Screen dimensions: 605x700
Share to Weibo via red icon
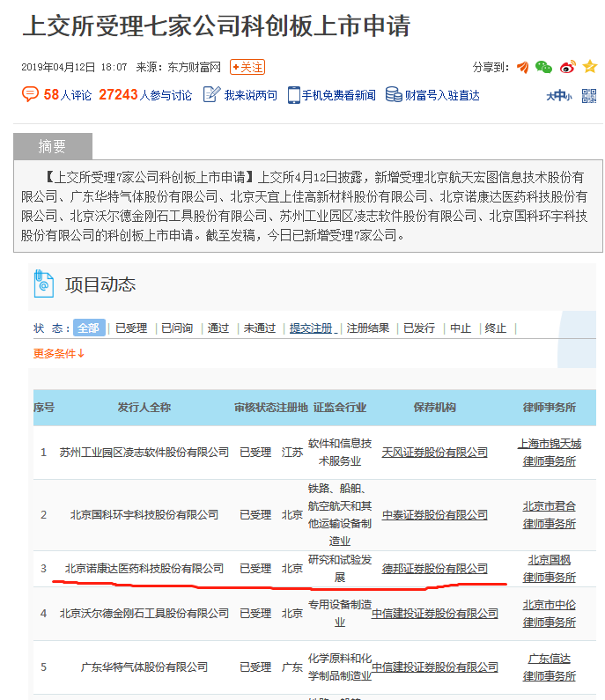point(568,67)
